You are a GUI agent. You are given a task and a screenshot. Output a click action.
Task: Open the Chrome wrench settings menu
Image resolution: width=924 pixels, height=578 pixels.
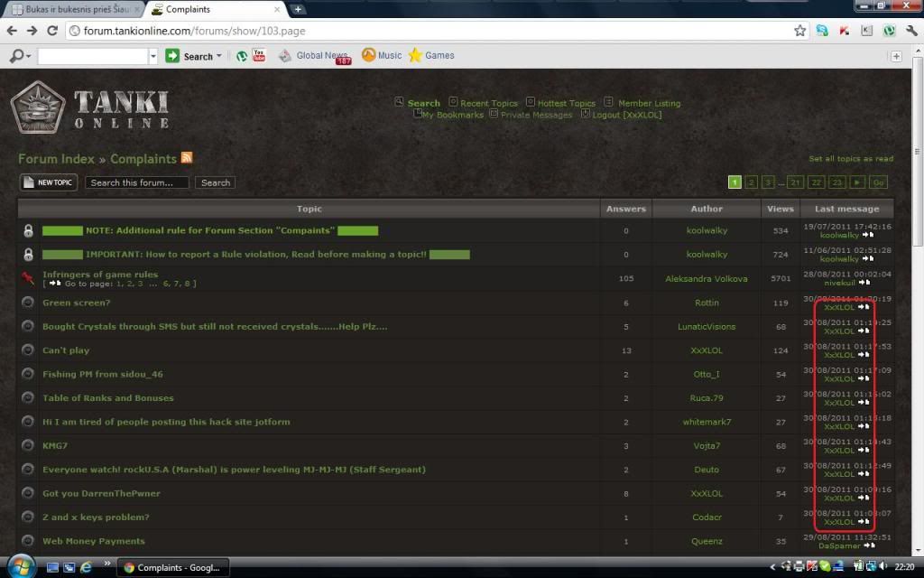tap(910, 31)
